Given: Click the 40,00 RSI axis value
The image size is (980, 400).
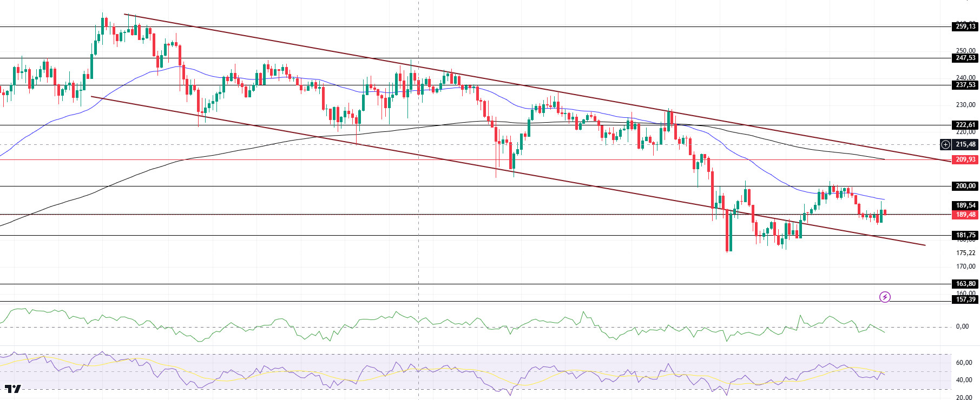Looking at the screenshot, I should tap(964, 380).
